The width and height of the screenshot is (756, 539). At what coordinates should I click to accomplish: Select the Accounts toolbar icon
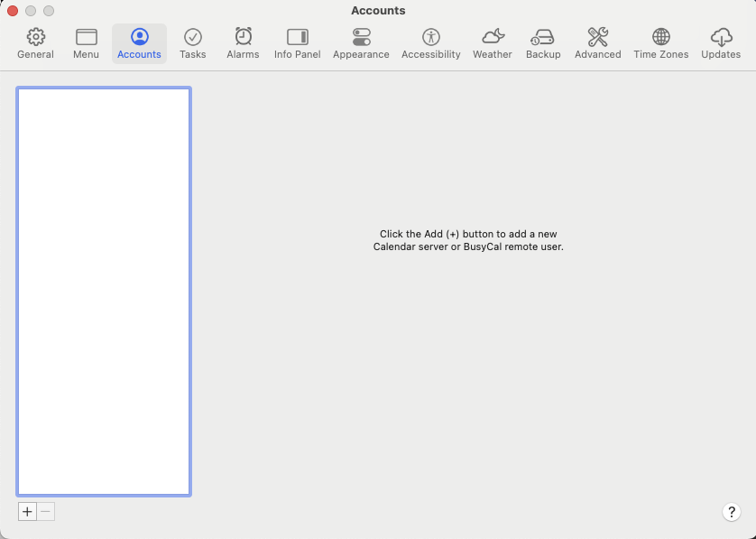139,43
